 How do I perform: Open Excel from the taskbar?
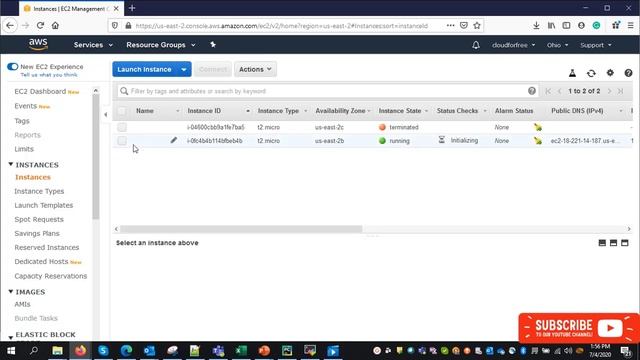(241, 351)
